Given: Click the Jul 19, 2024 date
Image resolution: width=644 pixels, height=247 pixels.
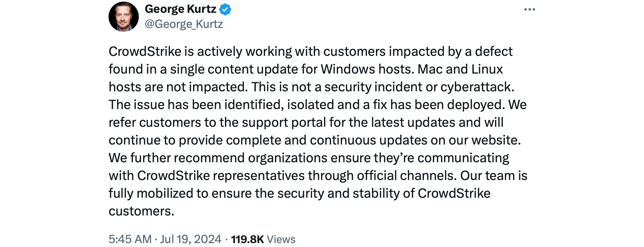Looking at the screenshot, I should [191, 239].
